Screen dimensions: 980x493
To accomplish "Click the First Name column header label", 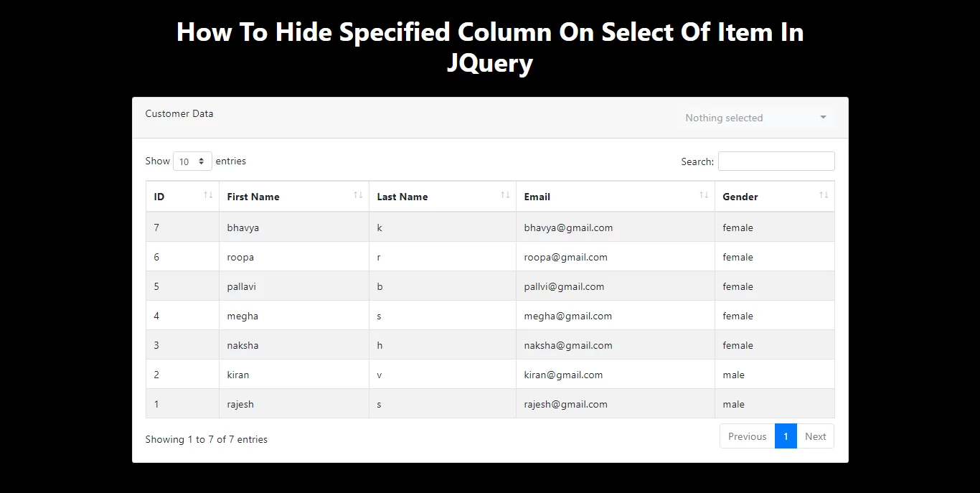I will pyautogui.click(x=253, y=197).
